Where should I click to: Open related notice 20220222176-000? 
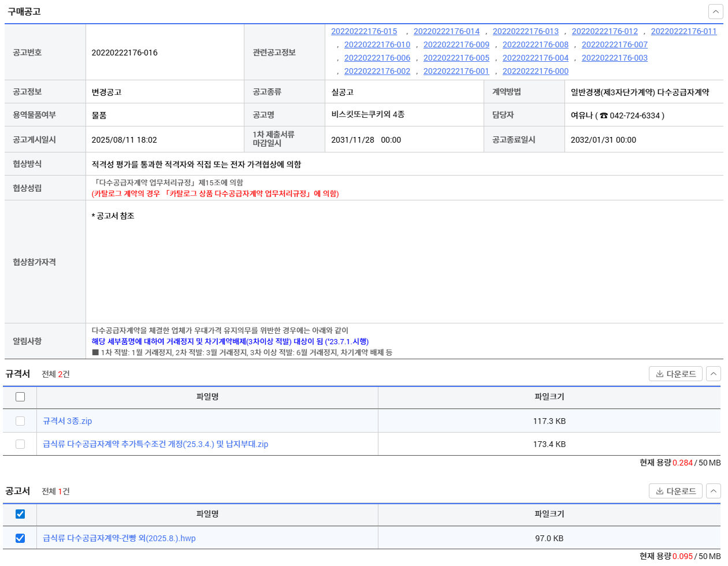pyautogui.click(x=535, y=71)
